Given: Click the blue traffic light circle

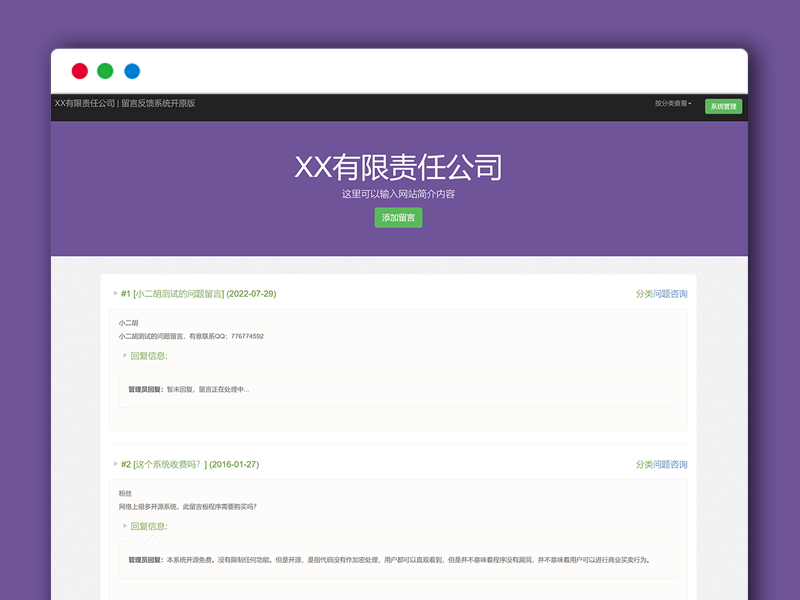Looking at the screenshot, I should click(x=129, y=70).
